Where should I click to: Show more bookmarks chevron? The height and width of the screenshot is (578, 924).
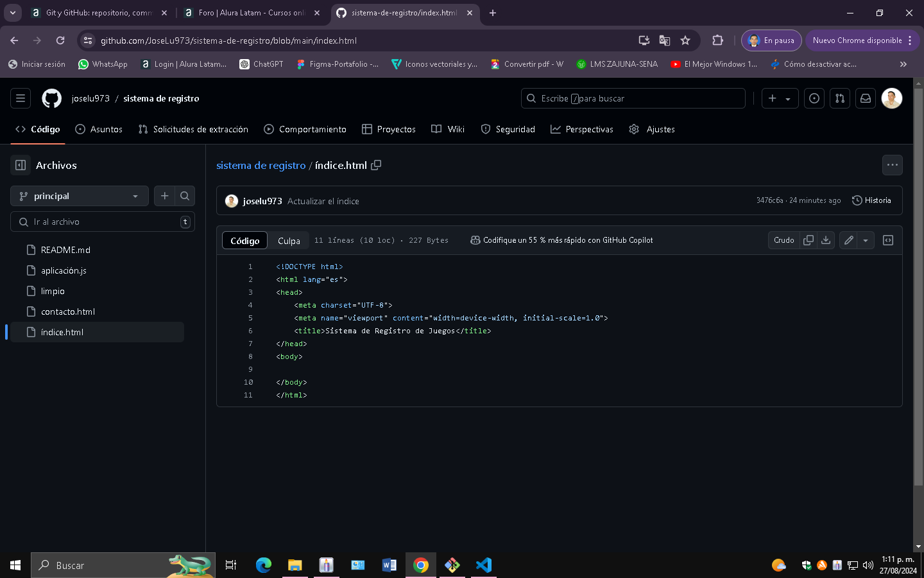click(x=903, y=64)
